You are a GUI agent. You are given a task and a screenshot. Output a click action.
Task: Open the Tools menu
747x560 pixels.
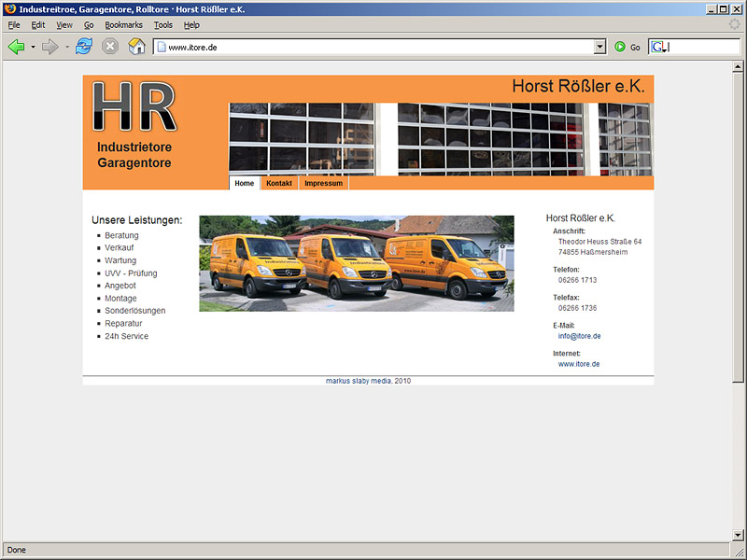point(163,25)
